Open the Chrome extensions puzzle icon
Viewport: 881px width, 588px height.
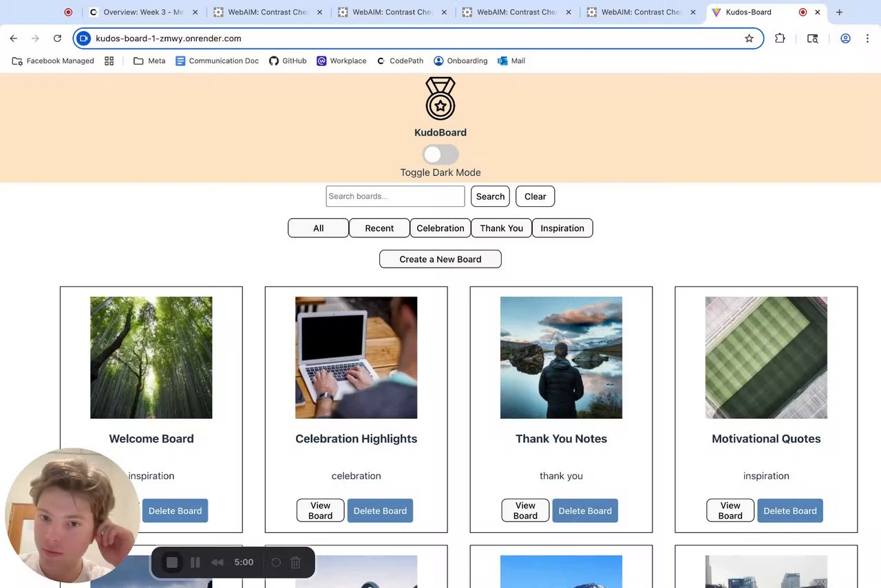[x=780, y=39]
